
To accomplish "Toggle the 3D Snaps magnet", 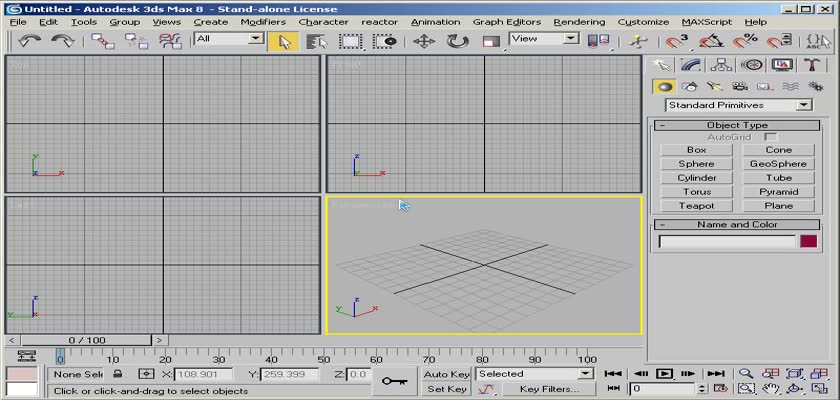I will point(677,41).
